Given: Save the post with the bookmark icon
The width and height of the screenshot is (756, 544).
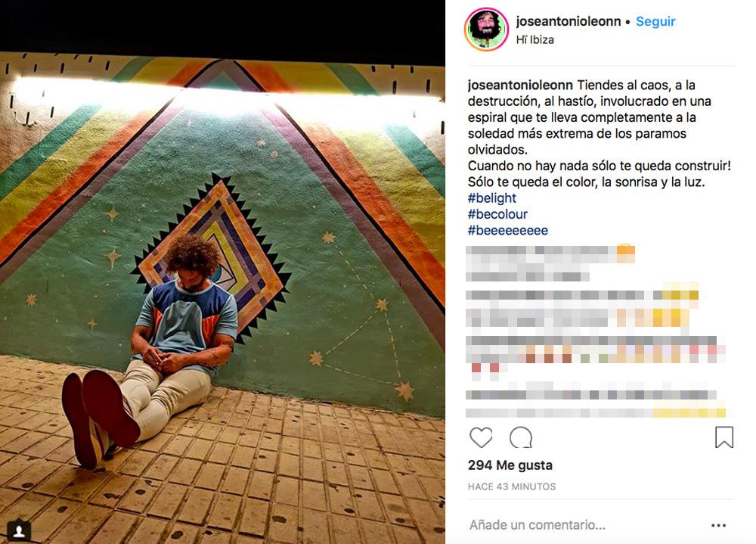Looking at the screenshot, I should click(x=723, y=437).
